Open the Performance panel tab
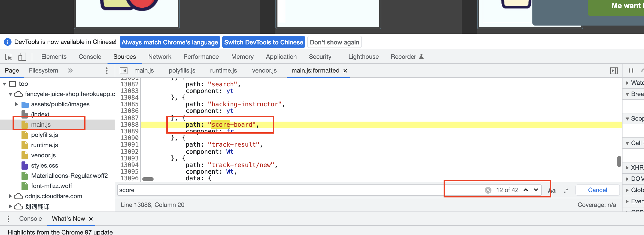The width and height of the screenshot is (644, 235). pyautogui.click(x=201, y=57)
